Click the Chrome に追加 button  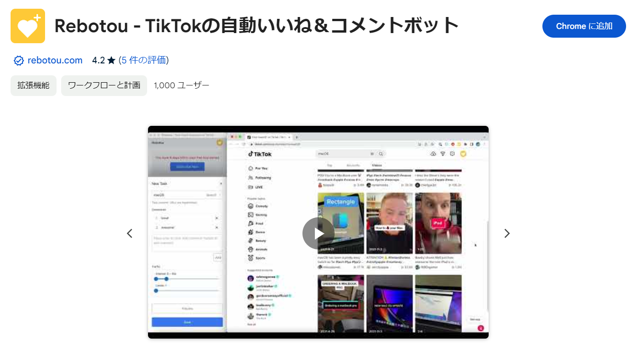[584, 26]
